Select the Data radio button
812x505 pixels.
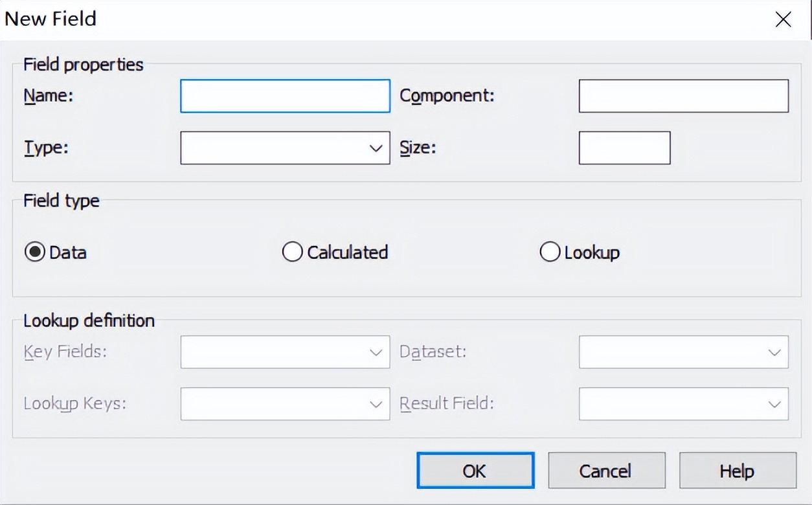point(34,252)
